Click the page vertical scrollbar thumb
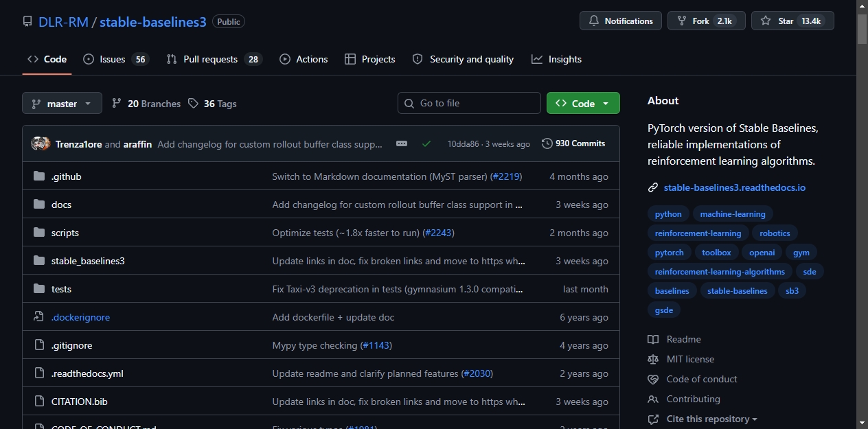 tap(862, 29)
